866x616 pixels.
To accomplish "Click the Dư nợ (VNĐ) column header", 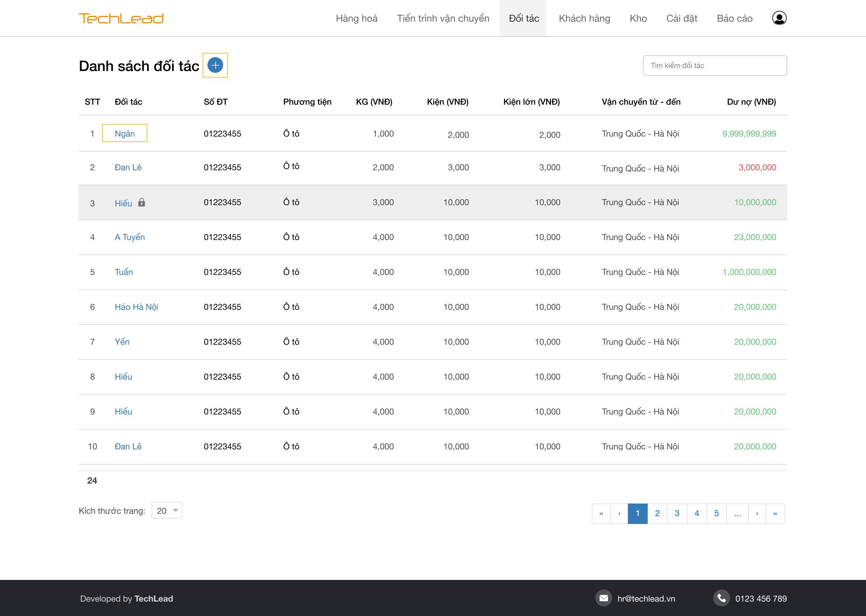I will (x=751, y=102).
